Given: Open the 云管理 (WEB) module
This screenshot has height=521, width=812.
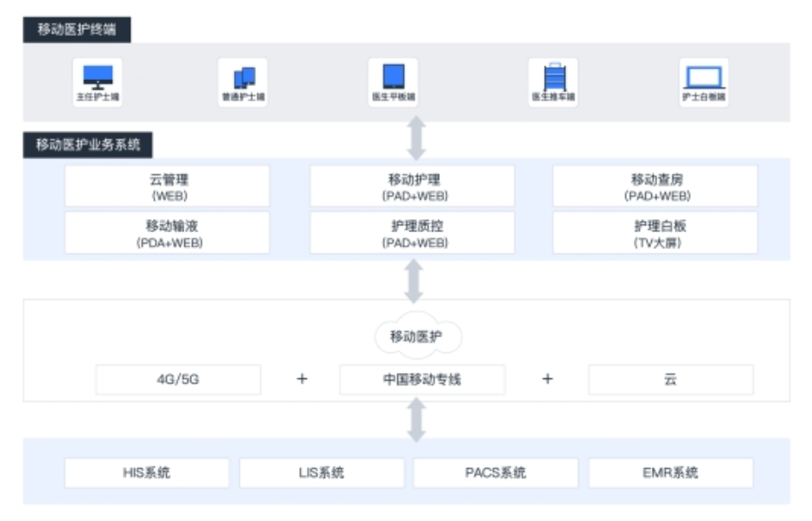Looking at the screenshot, I should click(167, 186).
